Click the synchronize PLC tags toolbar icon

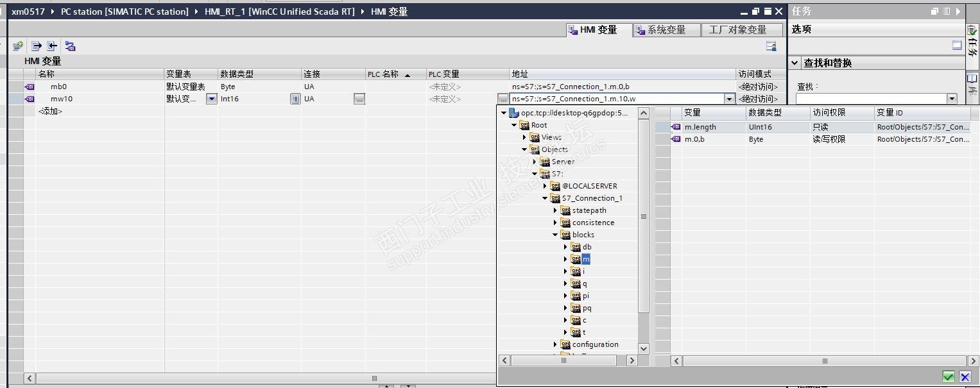tap(71, 46)
